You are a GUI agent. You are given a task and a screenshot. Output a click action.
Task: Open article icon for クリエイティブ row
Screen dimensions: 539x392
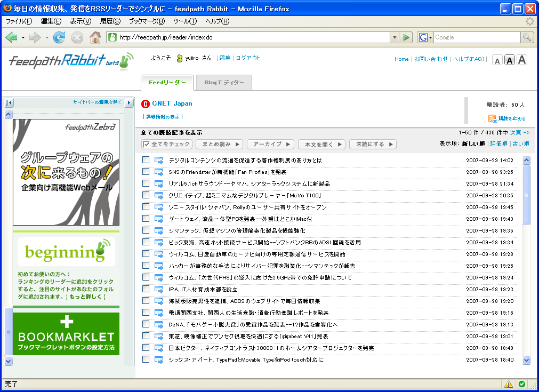click(158, 195)
